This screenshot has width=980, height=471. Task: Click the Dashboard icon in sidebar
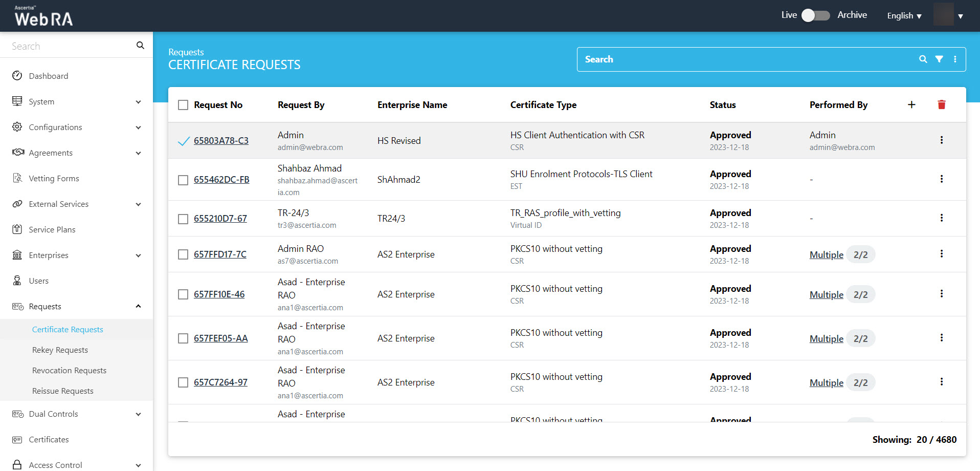point(17,76)
